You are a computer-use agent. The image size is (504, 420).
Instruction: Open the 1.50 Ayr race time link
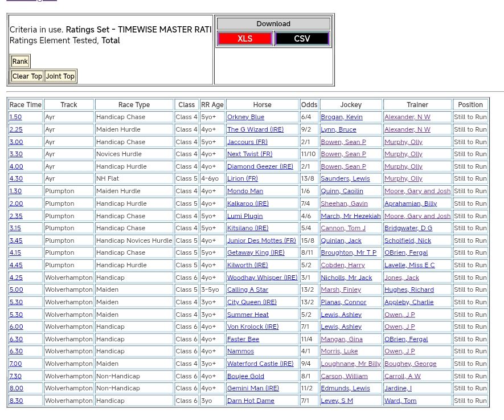(x=15, y=117)
